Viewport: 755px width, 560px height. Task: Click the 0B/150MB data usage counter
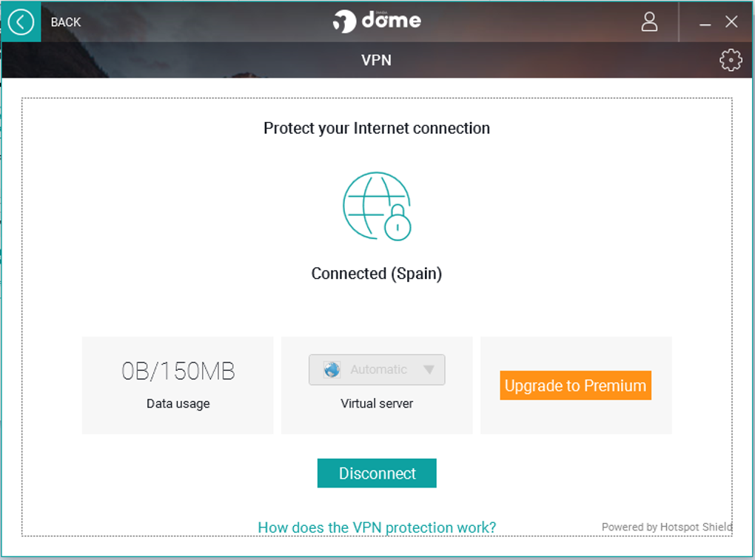(x=178, y=371)
